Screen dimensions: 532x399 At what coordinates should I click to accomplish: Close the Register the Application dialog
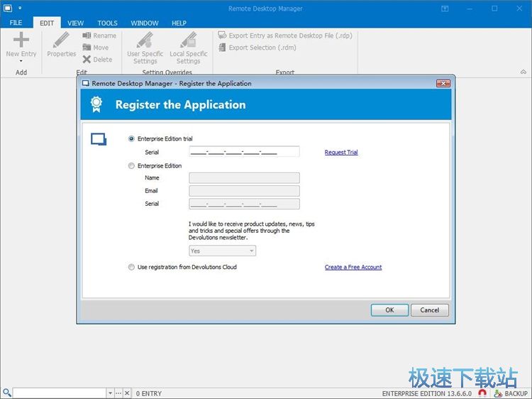pos(443,83)
